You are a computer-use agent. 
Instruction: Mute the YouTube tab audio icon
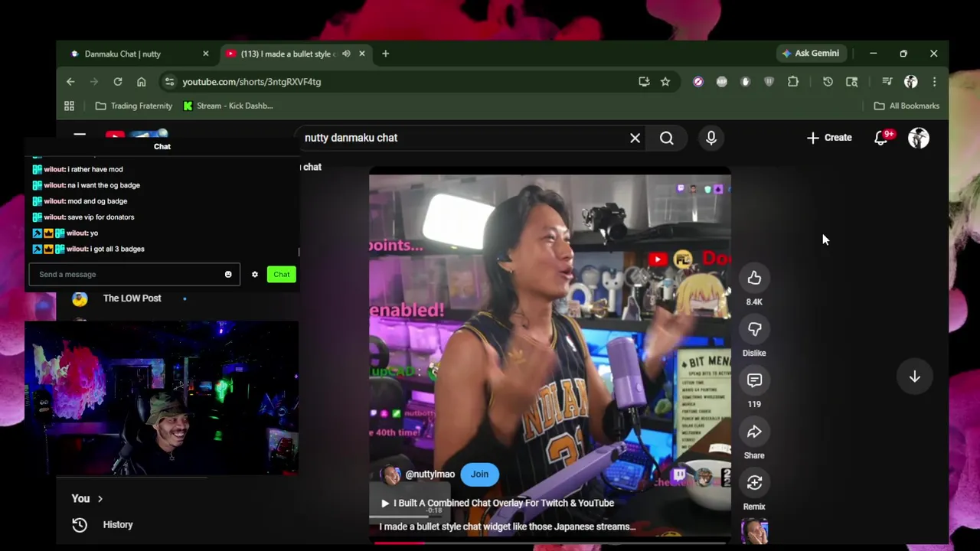click(346, 54)
